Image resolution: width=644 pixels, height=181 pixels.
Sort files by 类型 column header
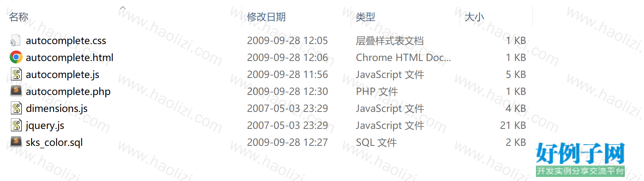point(366,17)
